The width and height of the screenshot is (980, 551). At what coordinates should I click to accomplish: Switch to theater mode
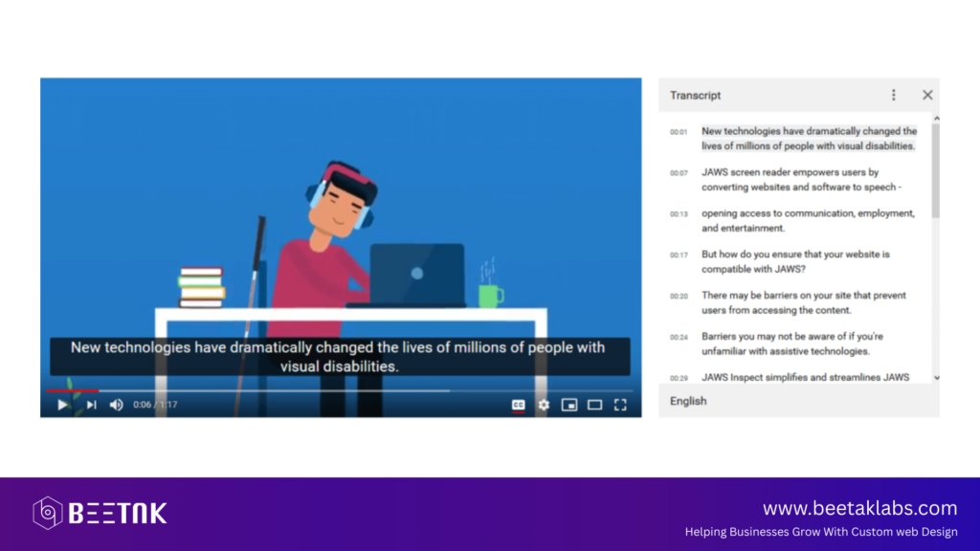coord(594,405)
